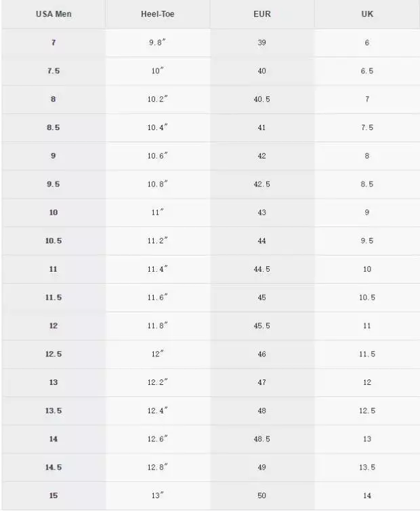Click UK size 9.5 cell
Screen dimensions: 420x511
(367, 241)
